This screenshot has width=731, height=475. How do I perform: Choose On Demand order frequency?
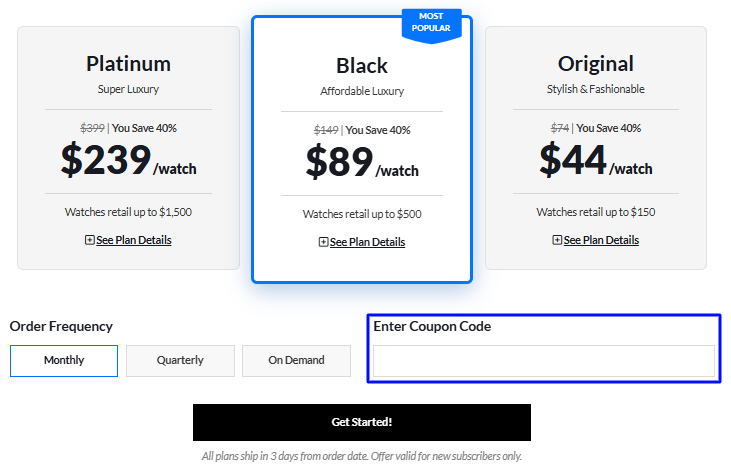[296, 360]
